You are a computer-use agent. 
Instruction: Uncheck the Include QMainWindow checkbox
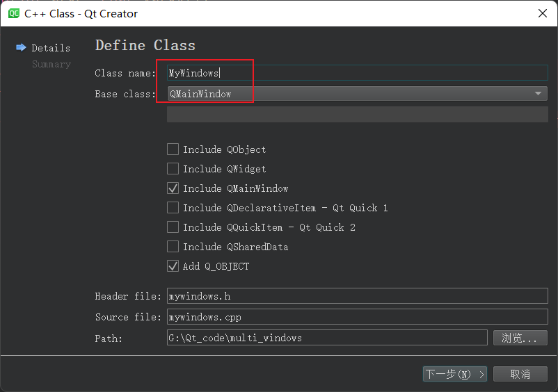(x=173, y=188)
